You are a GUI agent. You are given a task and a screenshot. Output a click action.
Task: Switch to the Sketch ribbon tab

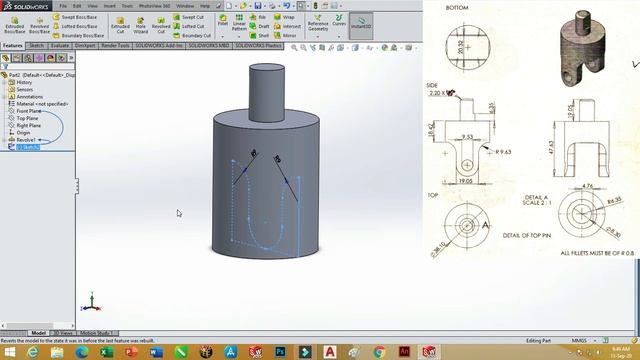[x=36, y=46]
